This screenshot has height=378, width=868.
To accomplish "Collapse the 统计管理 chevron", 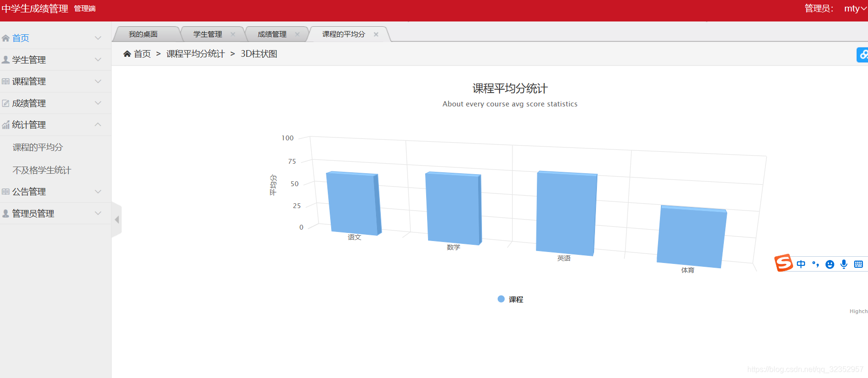I will coord(98,125).
